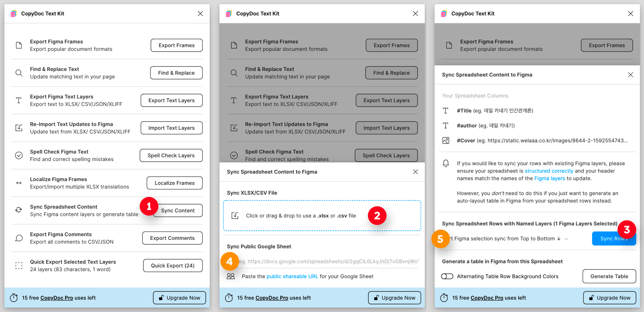Click the Re-Import Text Updates icon in middle panel
Screen dimensions: 644x312
pyautogui.click(x=234, y=128)
